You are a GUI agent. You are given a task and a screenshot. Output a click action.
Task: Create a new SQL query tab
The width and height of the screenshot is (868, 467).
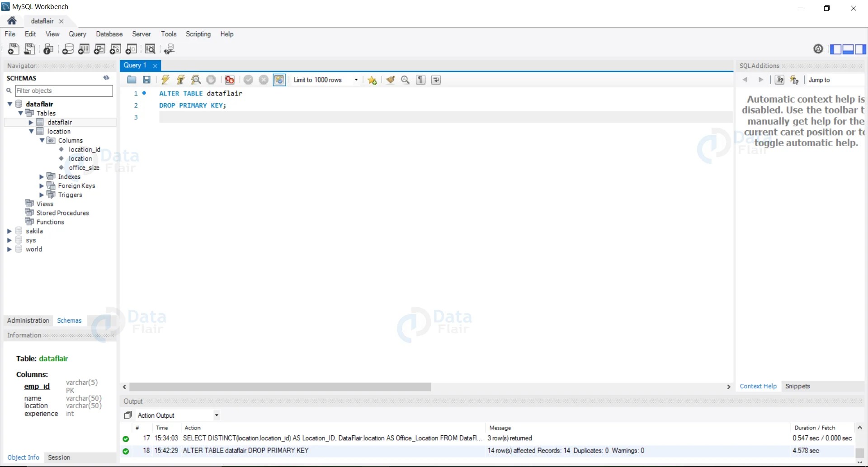[14, 49]
